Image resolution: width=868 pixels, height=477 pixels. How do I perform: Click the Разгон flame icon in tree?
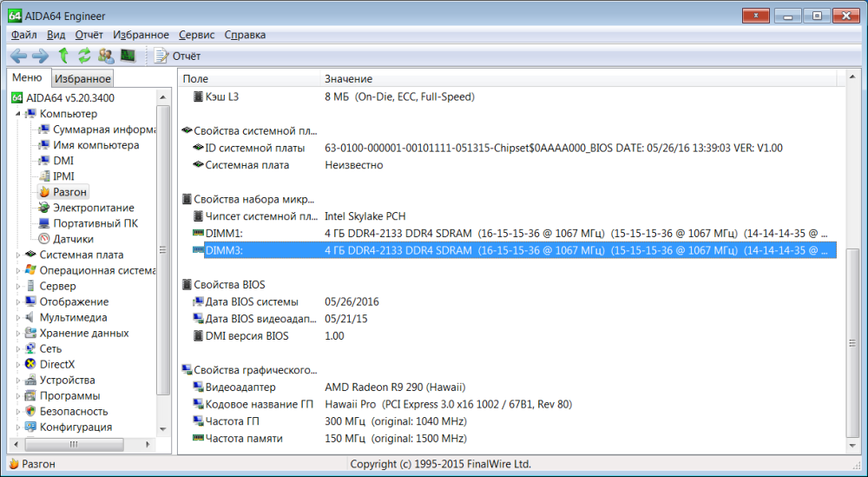(x=44, y=192)
